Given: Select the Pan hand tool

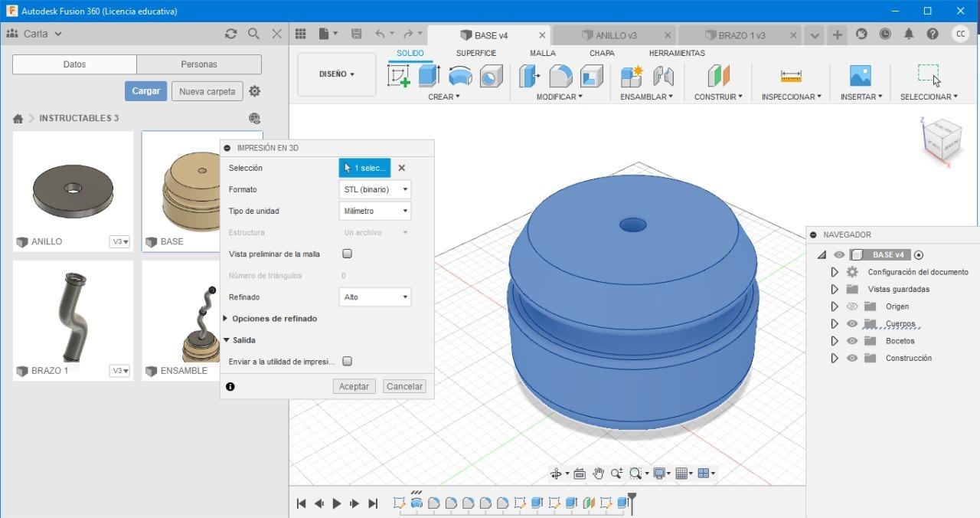Looking at the screenshot, I should (x=598, y=474).
